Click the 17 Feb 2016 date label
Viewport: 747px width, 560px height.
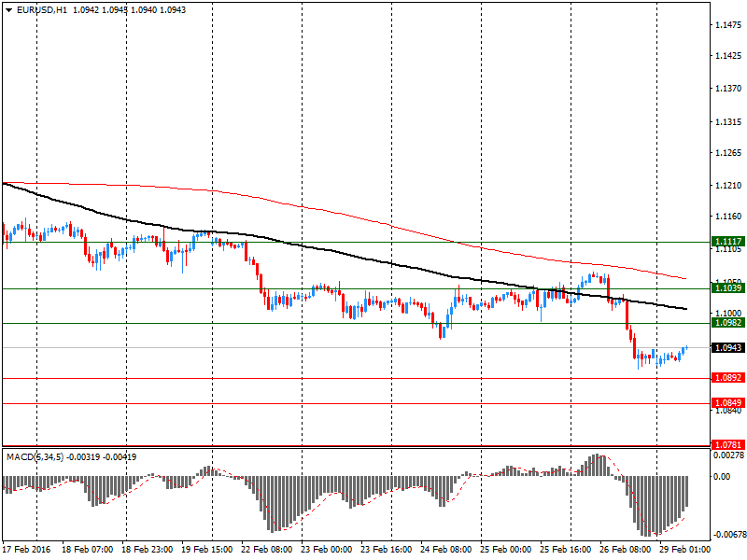[x=26, y=549]
